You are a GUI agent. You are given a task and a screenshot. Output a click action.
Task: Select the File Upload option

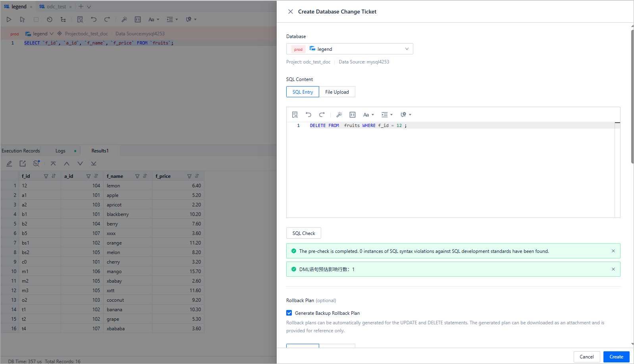pos(337,92)
